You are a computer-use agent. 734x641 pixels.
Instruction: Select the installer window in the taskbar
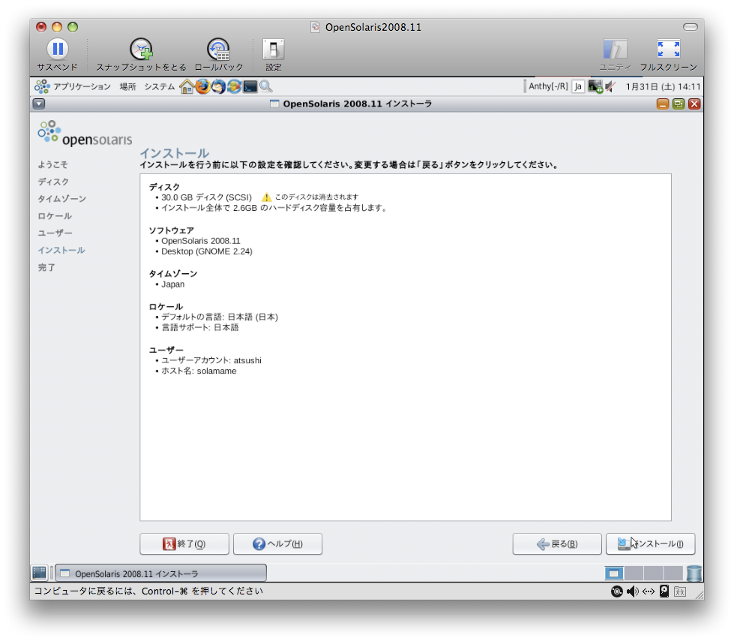tap(160, 573)
